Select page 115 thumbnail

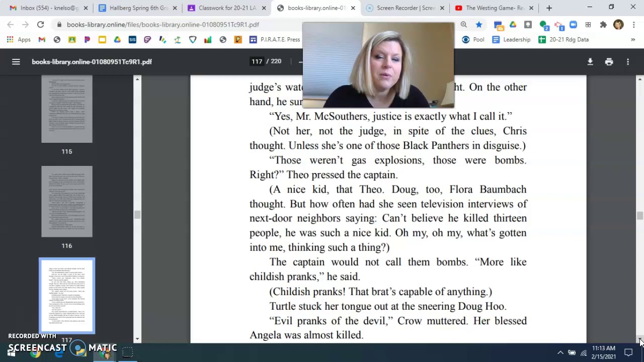[67, 109]
